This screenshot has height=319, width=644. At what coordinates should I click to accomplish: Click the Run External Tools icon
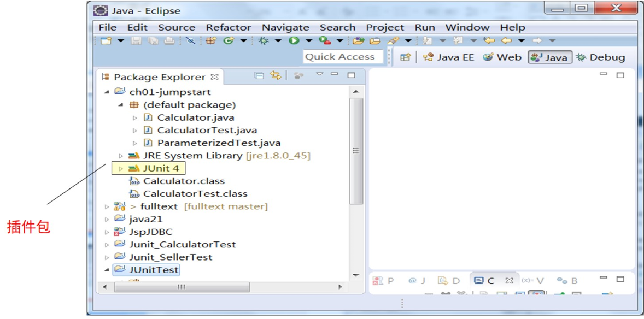pos(325,40)
